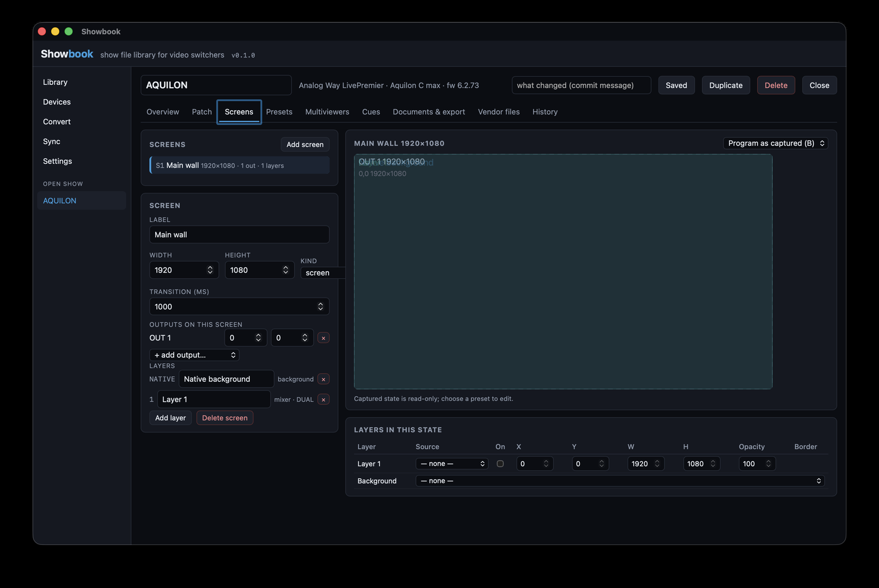Viewport: 879px width, 588px height.
Task: Open the add output dropdown
Action: tap(194, 355)
